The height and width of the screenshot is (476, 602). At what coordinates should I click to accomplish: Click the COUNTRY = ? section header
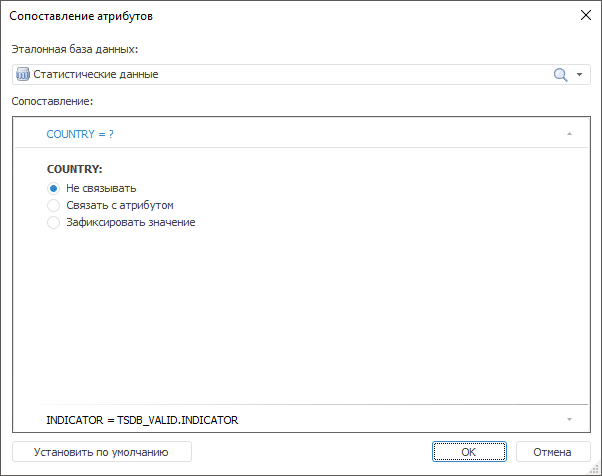[x=80, y=133]
